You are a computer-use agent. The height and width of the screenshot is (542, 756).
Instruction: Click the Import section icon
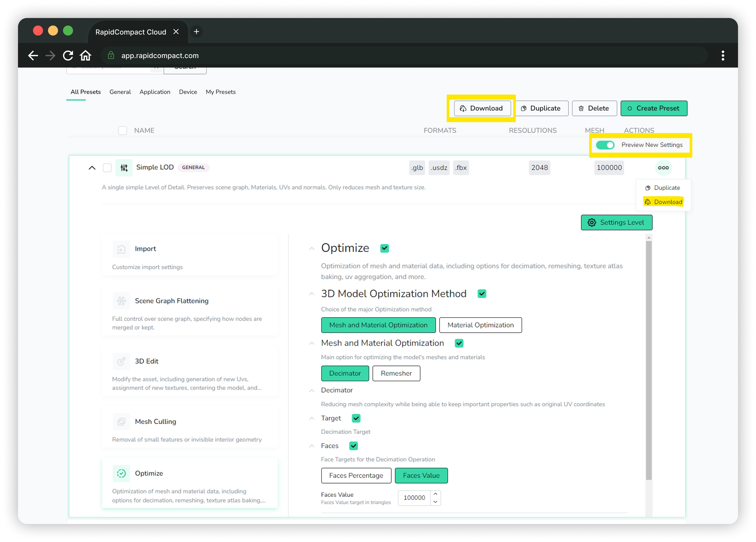[x=121, y=249]
